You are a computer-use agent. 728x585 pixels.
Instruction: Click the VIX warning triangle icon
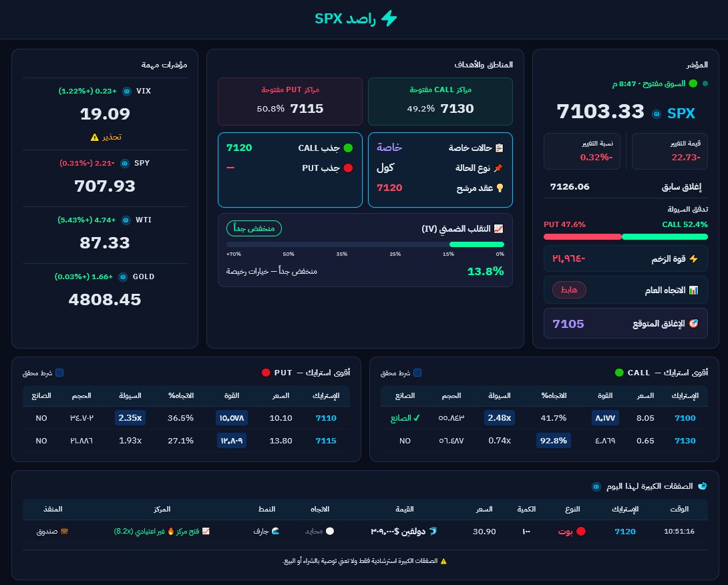click(95, 137)
